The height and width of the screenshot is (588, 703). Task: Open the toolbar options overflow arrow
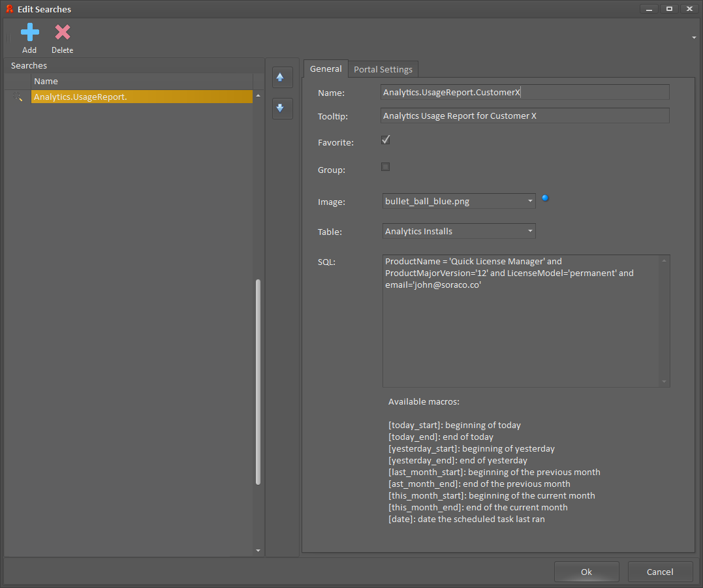[694, 38]
